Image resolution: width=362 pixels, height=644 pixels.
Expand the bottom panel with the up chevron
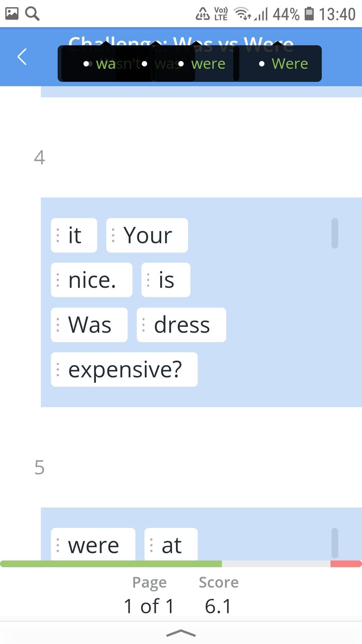[x=181, y=633]
